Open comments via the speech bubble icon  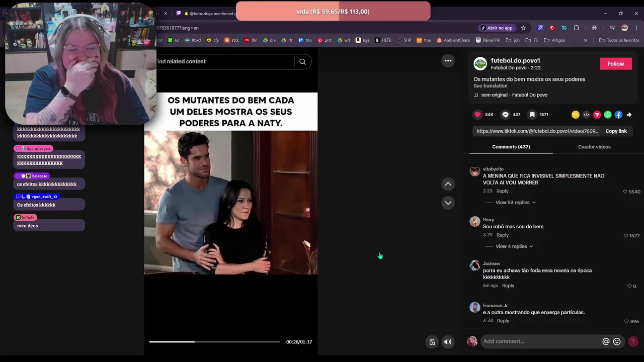[505, 115]
